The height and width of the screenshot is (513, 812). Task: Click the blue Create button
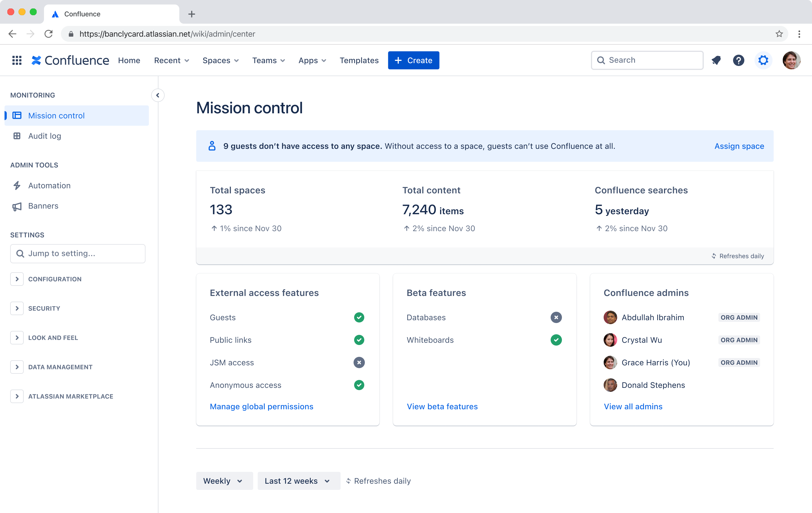[413, 60]
